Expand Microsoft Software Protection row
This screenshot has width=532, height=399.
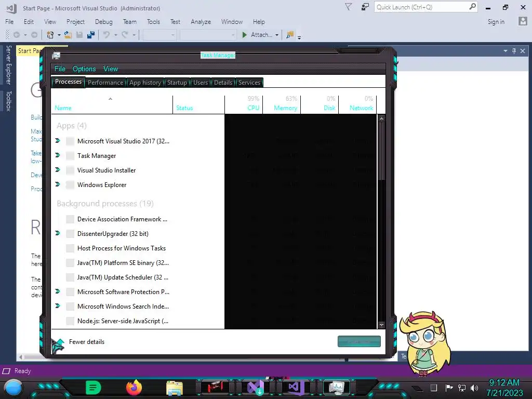(58, 291)
